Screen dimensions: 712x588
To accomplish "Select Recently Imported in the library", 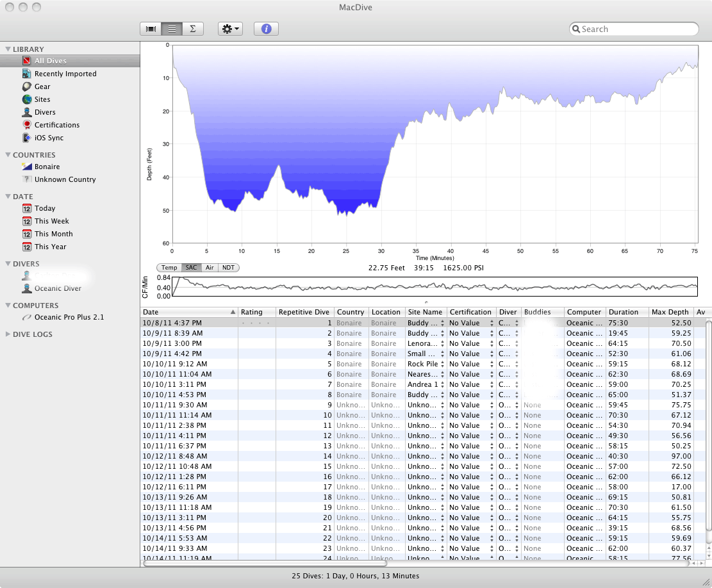I will 65,74.
